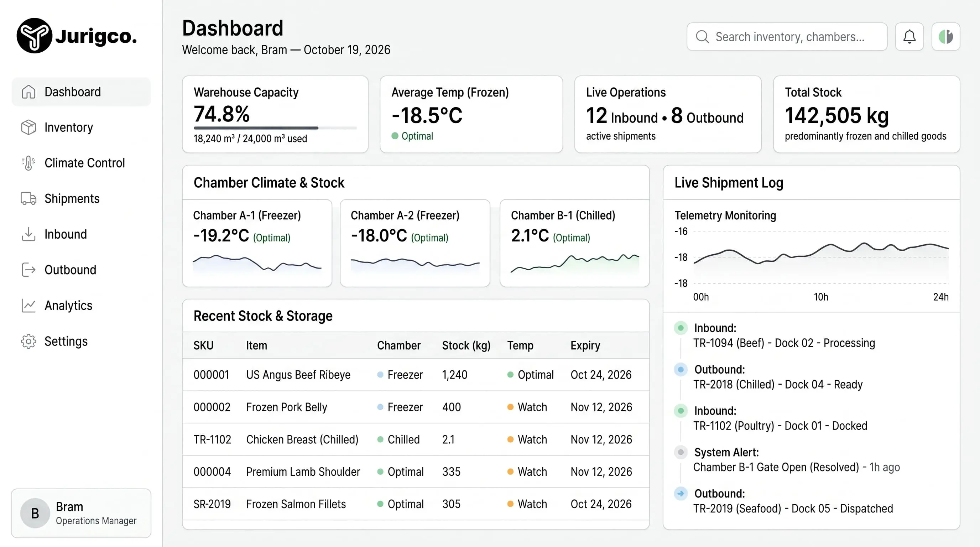Open Settings via the gear icon
This screenshot has width=980, height=547.
[28, 341]
